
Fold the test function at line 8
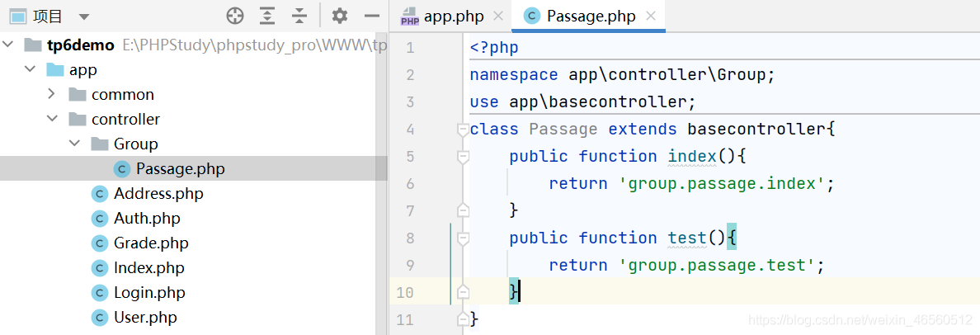pyautogui.click(x=463, y=238)
